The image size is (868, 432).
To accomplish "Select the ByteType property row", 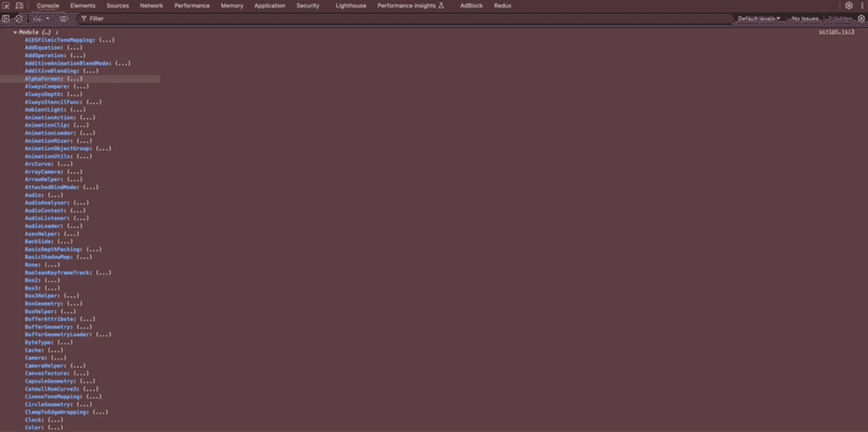I will pos(48,343).
